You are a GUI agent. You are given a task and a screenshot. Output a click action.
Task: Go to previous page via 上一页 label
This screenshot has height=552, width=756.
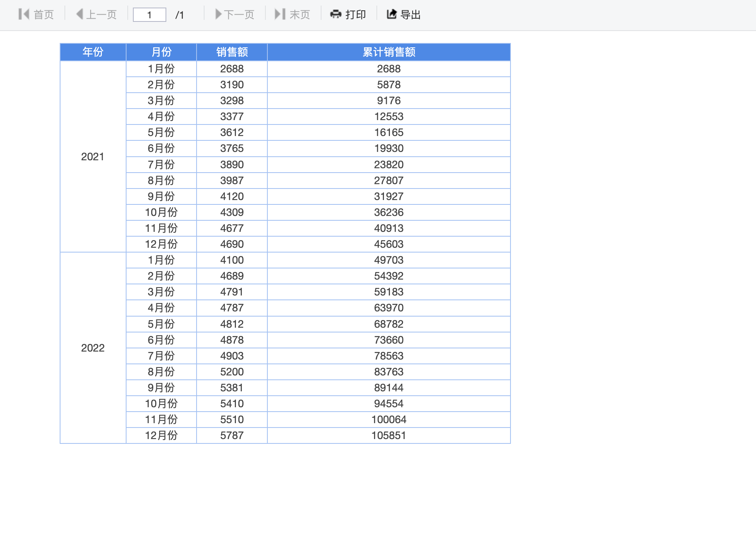(101, 15)
